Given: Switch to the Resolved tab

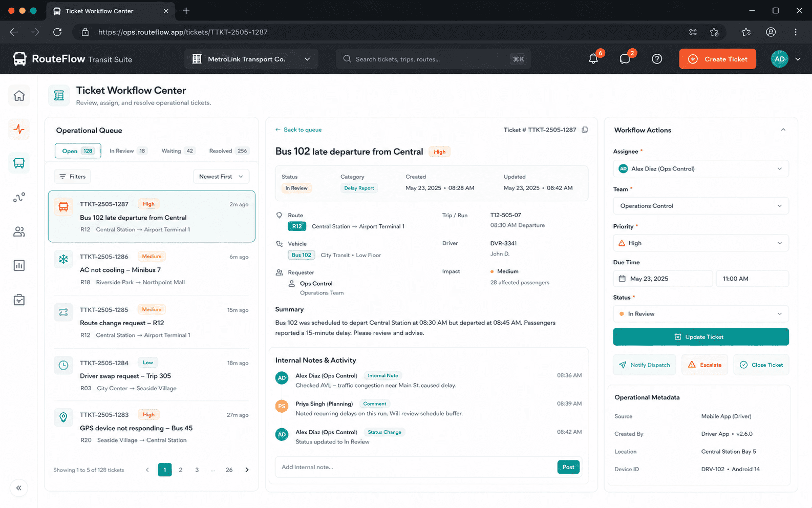Looking at the screenshot, I should [x=228, y=151].
